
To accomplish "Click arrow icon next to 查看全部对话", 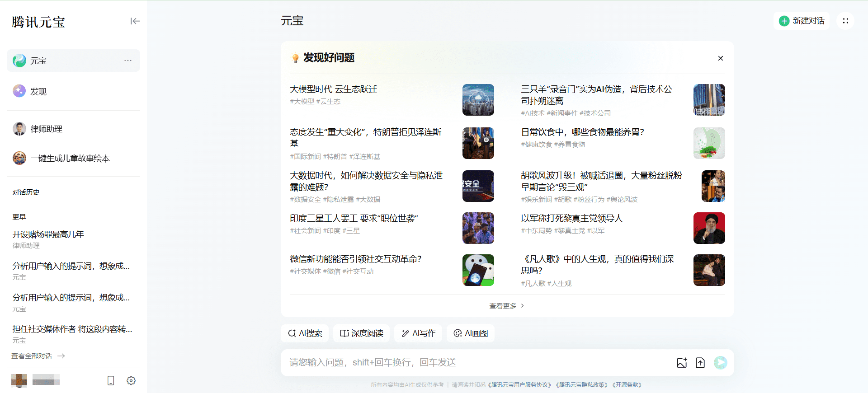I will [61, 356].
